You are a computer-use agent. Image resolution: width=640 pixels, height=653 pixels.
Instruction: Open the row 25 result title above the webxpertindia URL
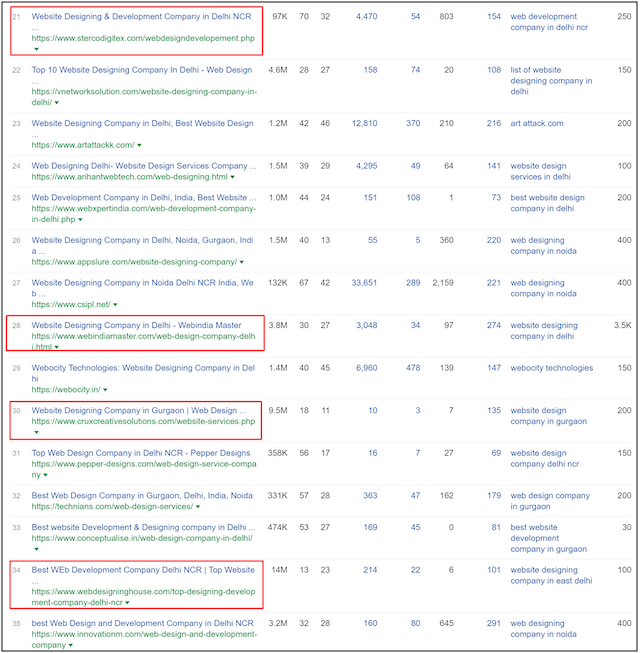(x=144, y=197)
